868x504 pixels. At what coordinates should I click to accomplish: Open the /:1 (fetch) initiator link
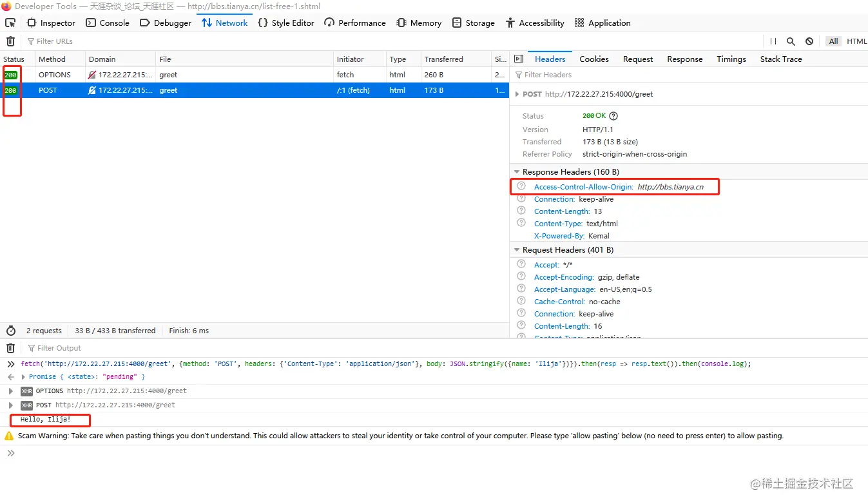coord(353,90)
